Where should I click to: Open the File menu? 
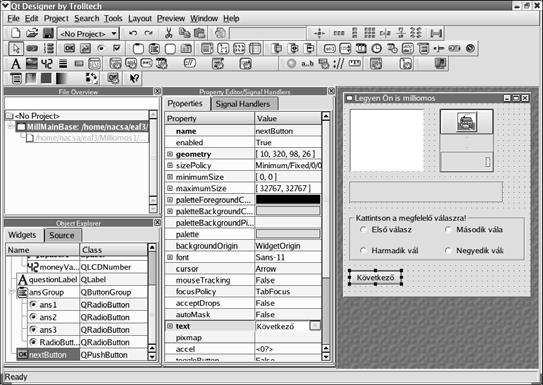tap(14, 18)
